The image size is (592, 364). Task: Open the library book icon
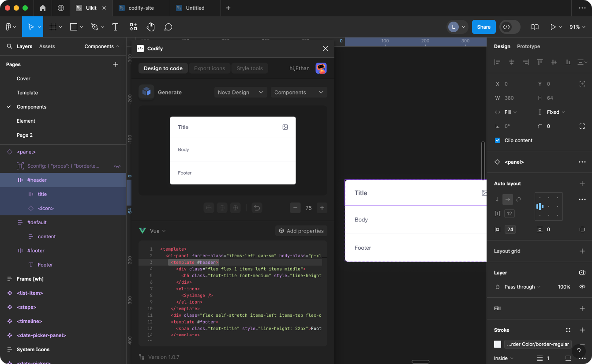click(535, 27)
